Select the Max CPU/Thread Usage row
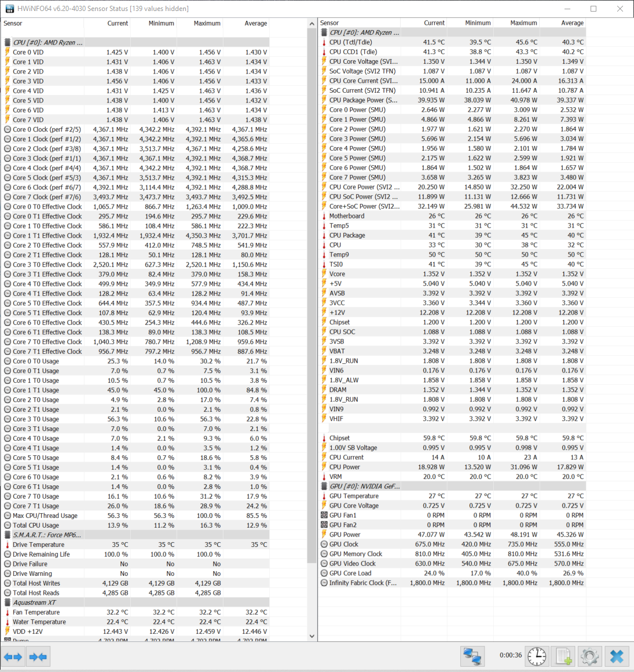The height and width of the screenshot is (672, 634). 135,516
